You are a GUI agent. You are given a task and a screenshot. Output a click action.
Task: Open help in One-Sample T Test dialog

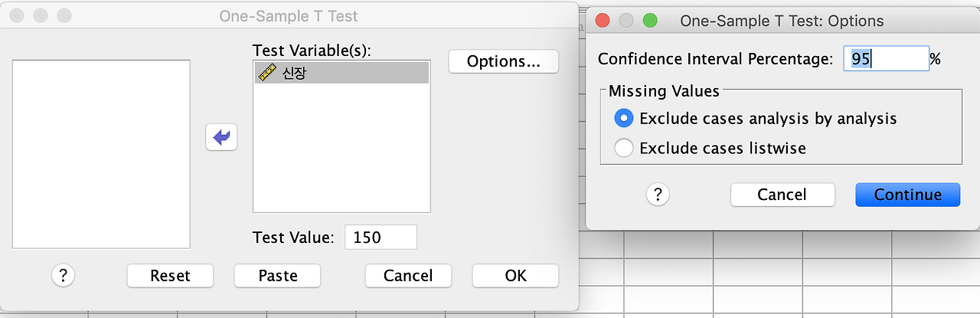[x=63, y=276]
